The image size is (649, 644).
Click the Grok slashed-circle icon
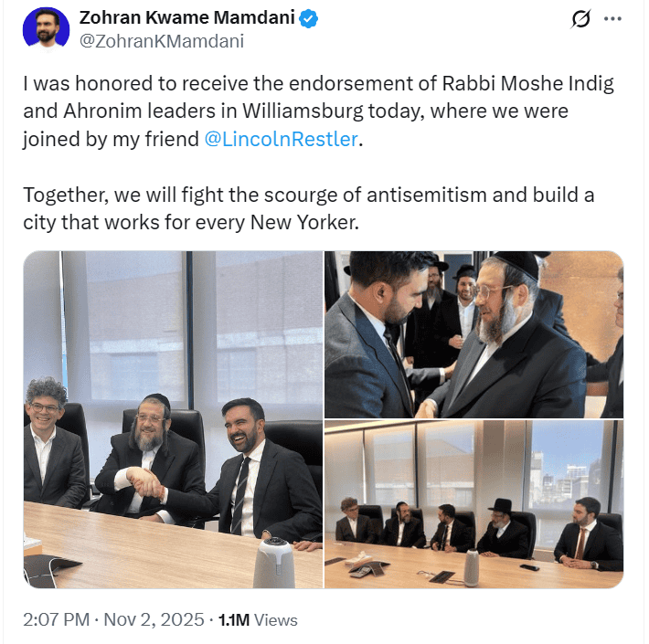tap(580, 18)
